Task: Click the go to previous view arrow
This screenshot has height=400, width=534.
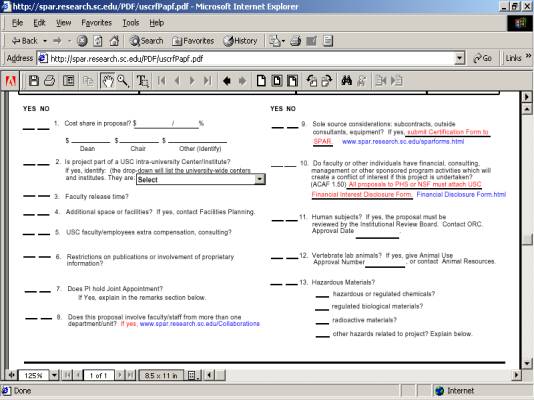Action: click(x=227, y=81)
